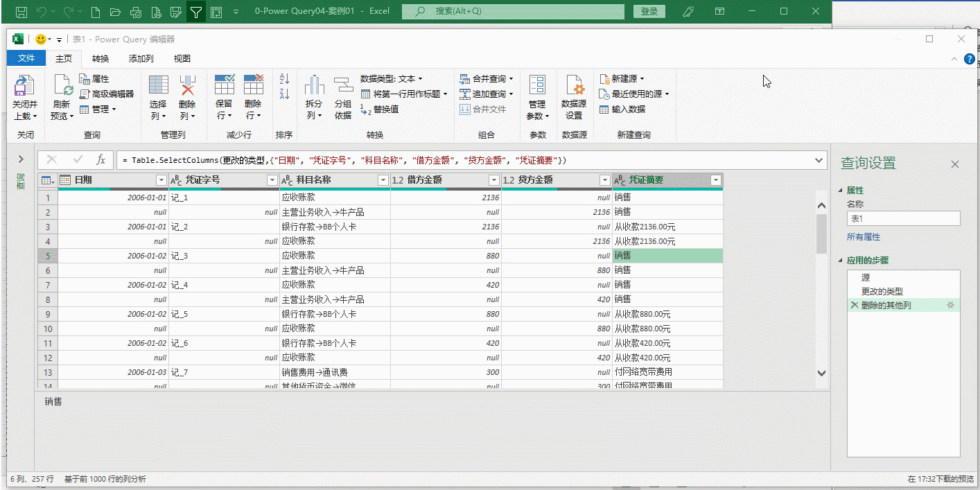Sort descending with the Z-A icon
The width and height of the screenshot is (980, 490).
pos(284,94)
